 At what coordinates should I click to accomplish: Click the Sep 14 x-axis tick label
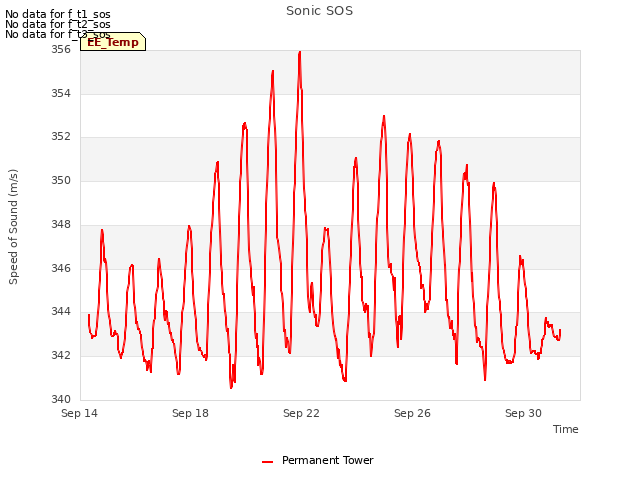tap(79, 413)
